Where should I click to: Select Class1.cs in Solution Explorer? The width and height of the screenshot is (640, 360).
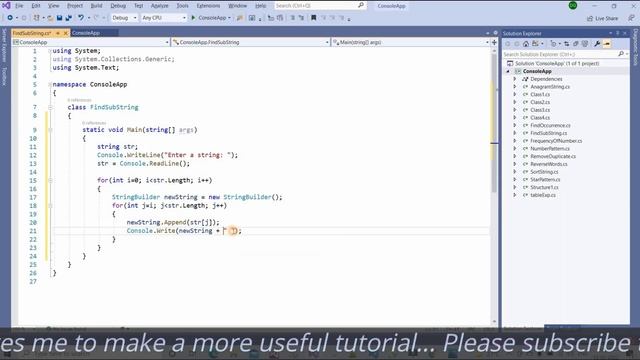pyautogui.click(x=540, y=95)
